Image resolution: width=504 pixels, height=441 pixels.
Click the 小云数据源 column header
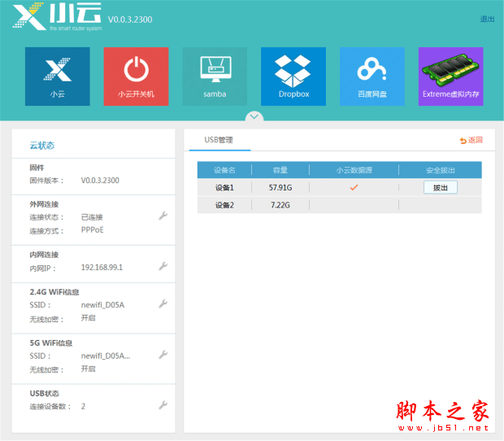(x=354, y=170)
